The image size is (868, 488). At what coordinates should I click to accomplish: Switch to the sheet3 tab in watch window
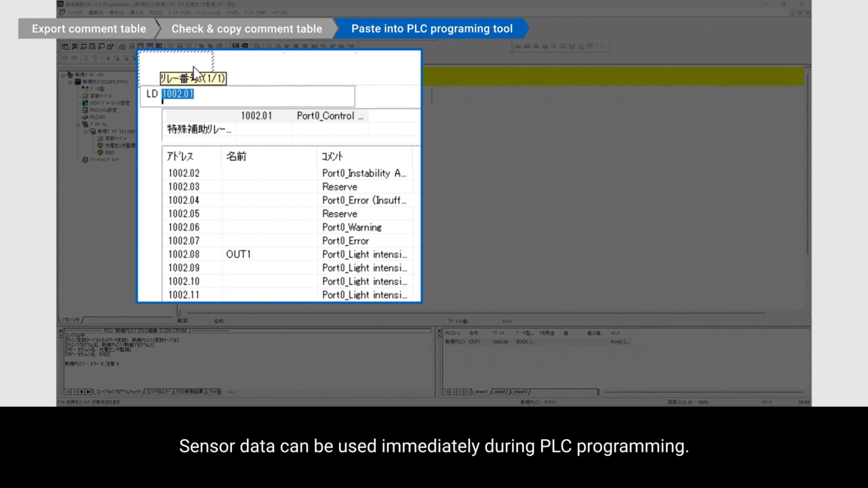tap(520, 392)
